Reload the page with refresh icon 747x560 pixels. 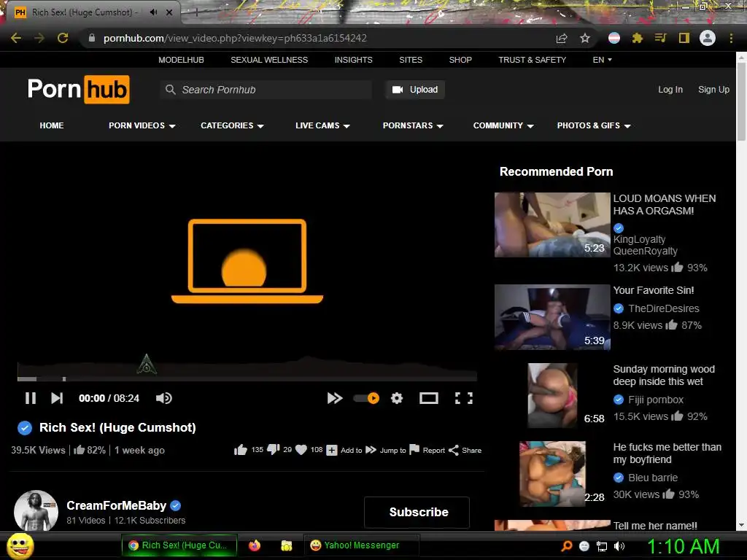click(x=63, y=38)
